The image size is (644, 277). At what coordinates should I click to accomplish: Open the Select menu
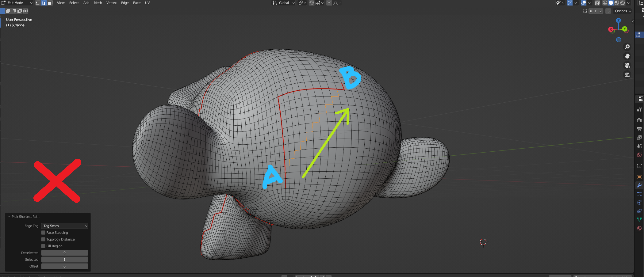[74, 3]
